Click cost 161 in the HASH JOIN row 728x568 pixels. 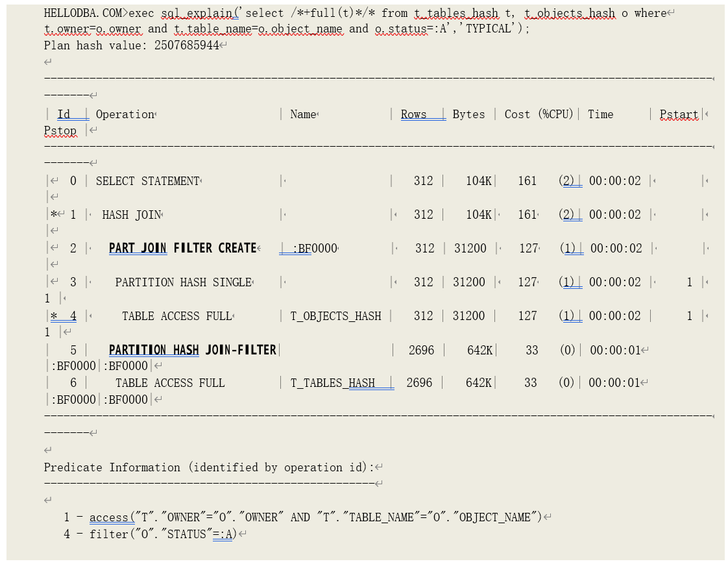[528, 215]
